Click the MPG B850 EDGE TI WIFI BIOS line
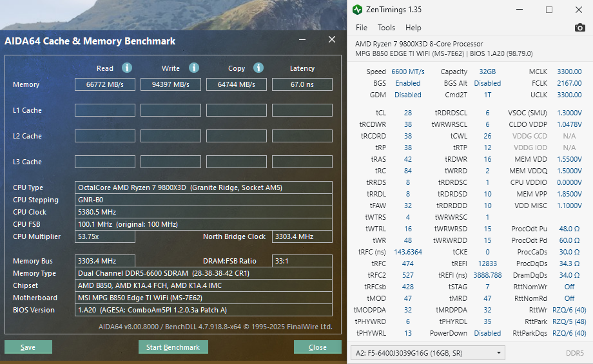The height and width of the screenshot is (364, 593). coord(443,53)
